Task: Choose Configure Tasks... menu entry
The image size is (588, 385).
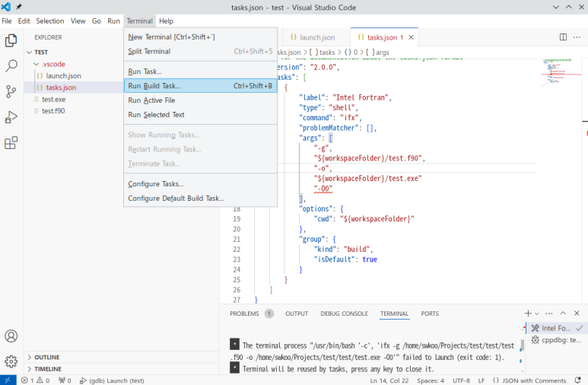Action: 200,184
